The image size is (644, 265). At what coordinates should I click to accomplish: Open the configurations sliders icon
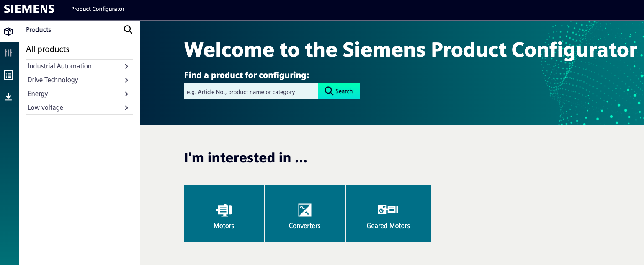pyautogui.click(x=8, y=53)
